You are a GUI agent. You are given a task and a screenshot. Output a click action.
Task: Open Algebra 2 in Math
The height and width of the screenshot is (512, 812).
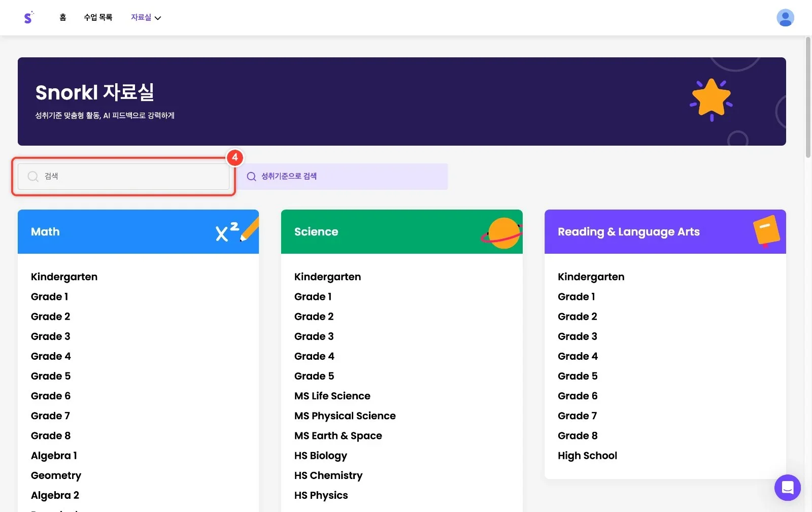coord(55,495)
